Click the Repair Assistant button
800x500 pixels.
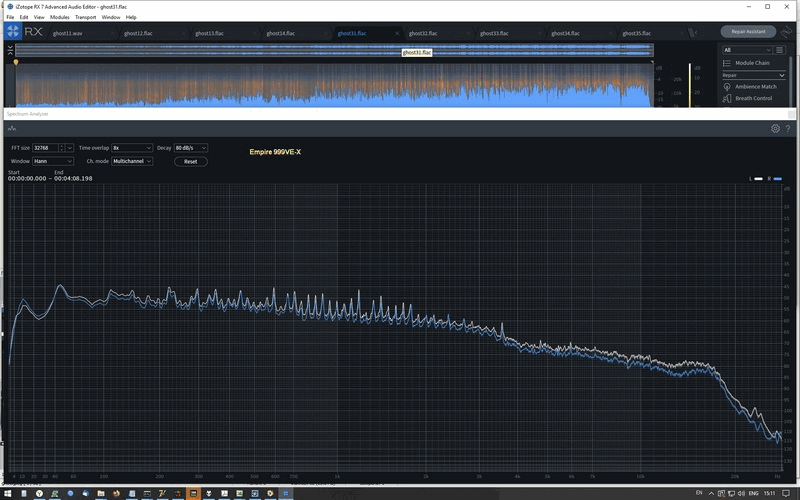tap(748, 32)
